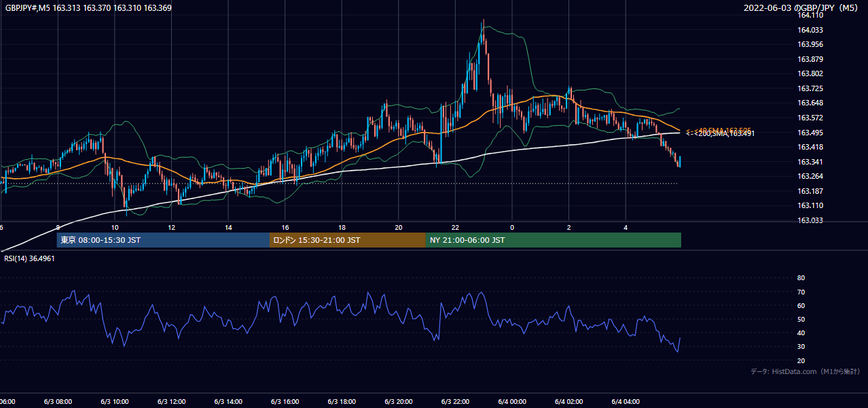
Task: Select the 2022-06-03 GBP/JPY (M5) chart title
Action: click(802, 7)
